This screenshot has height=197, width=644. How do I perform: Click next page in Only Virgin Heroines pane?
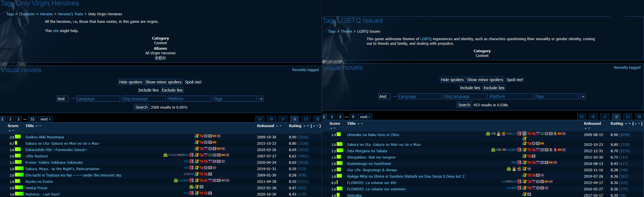point(45,119)
